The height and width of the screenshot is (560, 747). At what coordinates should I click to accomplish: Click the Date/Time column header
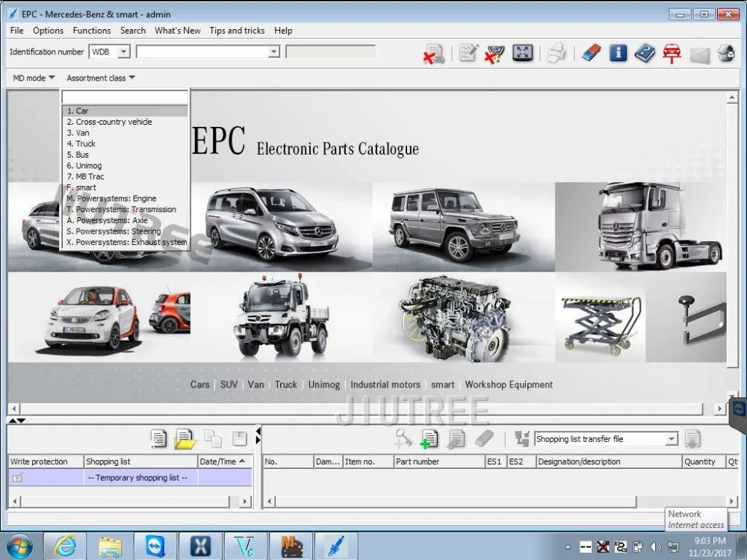(x=223, y=461)
